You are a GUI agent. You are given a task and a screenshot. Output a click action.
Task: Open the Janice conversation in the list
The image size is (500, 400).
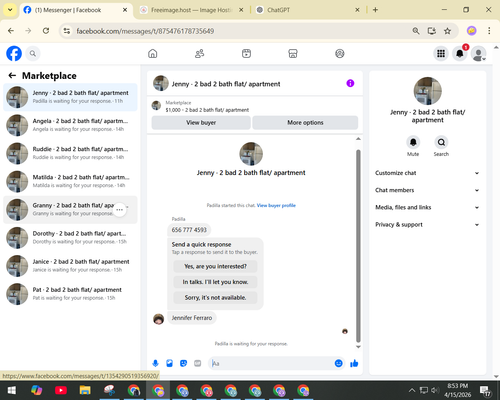point(70,266)
